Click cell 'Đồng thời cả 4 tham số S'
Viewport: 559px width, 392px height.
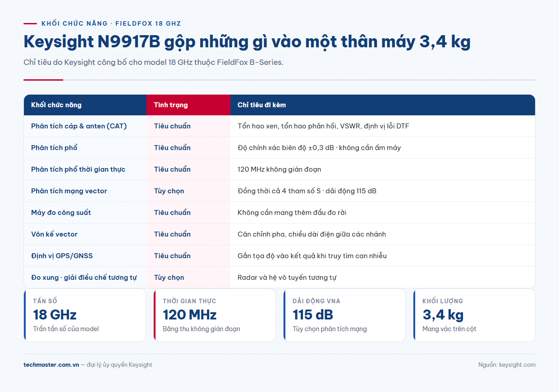click(x=279, y=191)
